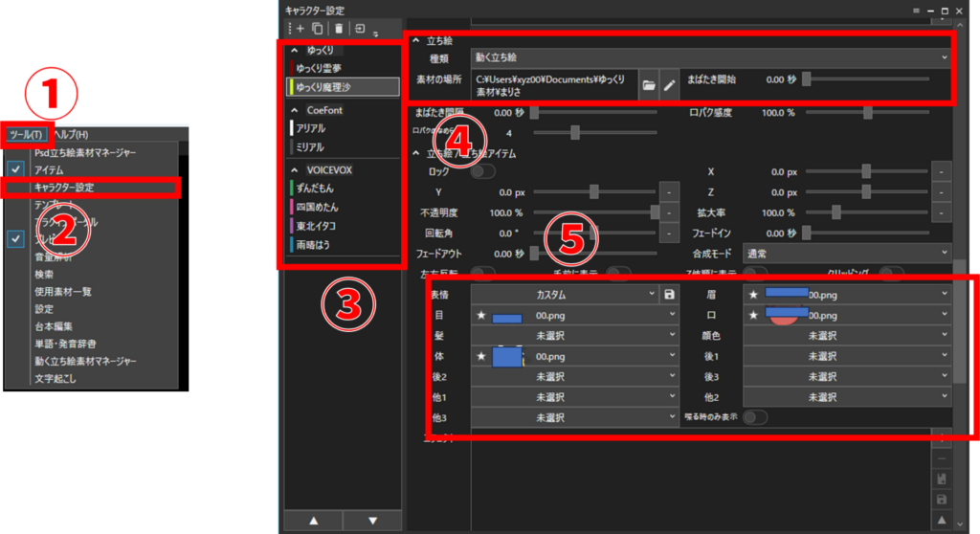980x534 pixels.
Task: Choose 使用素材一覧 menu entry
Action: (62, 291)
